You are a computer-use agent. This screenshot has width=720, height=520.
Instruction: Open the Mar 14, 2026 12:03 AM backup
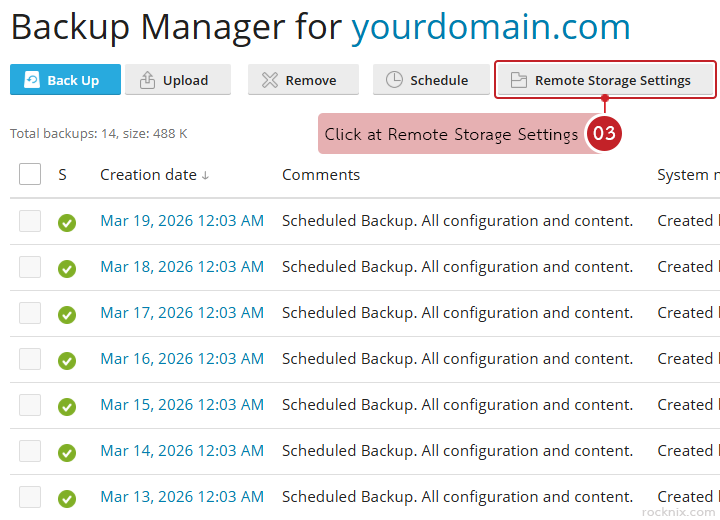pos(182,451)
